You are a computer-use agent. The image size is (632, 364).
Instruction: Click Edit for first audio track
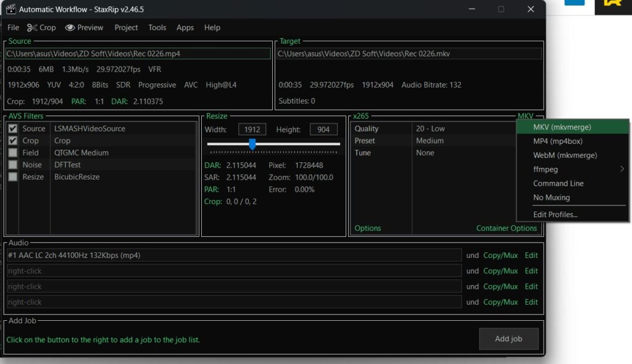[531, 255]
